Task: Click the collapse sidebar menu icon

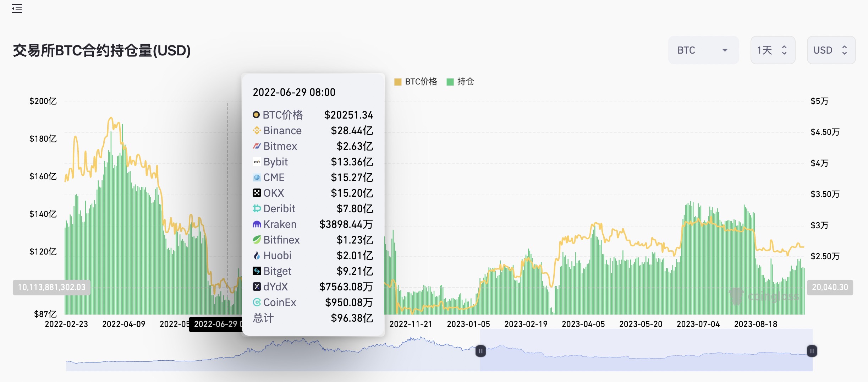Action: coord(17,9)
